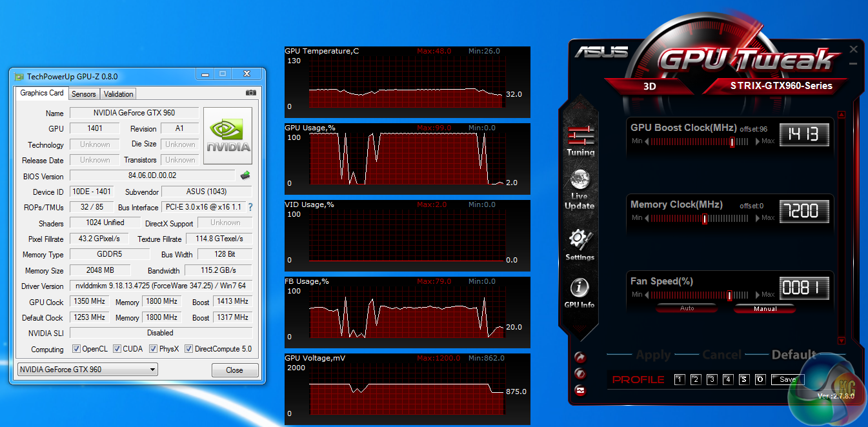Screen dimensions: 868x427
Task: Select profile 4
Action: pyautogui.click(x=728, y=379)
